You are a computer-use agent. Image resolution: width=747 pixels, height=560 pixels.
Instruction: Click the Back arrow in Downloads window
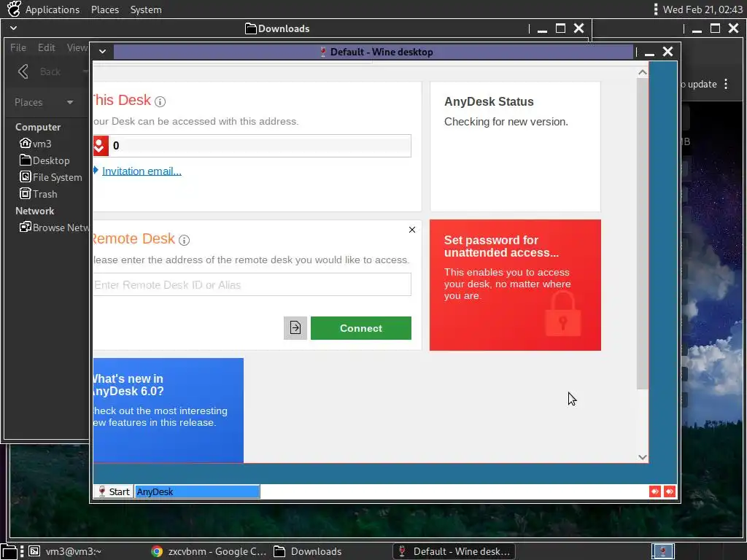[23, 71]
